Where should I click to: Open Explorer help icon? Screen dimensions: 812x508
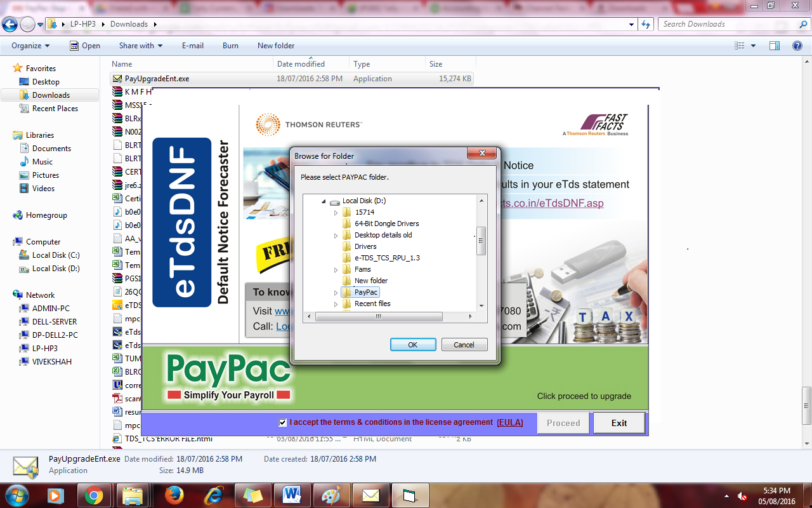coord(797,46)
